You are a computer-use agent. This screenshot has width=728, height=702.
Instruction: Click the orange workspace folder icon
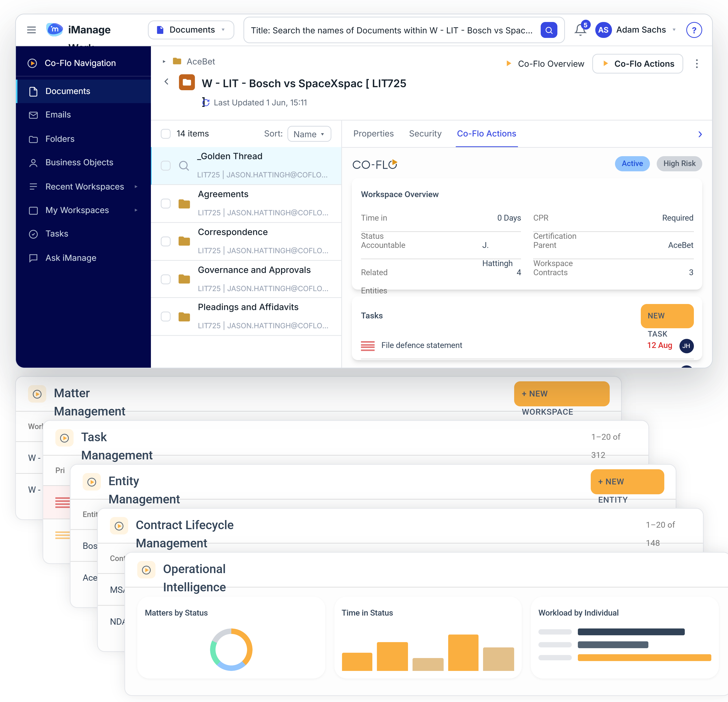[x=187, y=82]
